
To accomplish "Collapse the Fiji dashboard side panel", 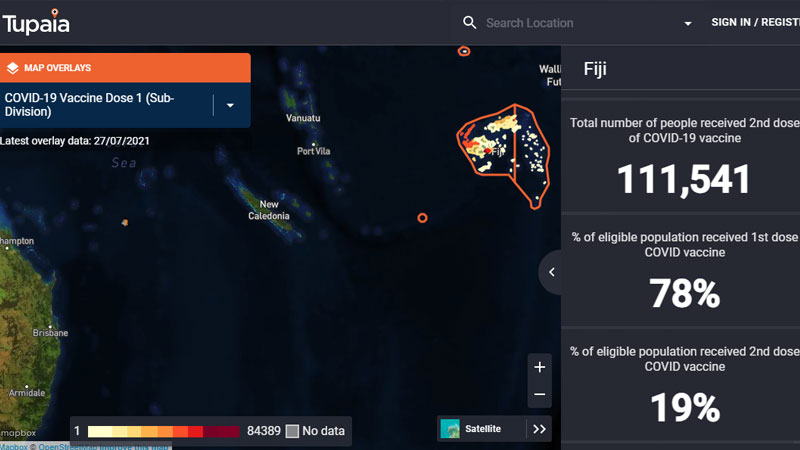I will [551, 272].
